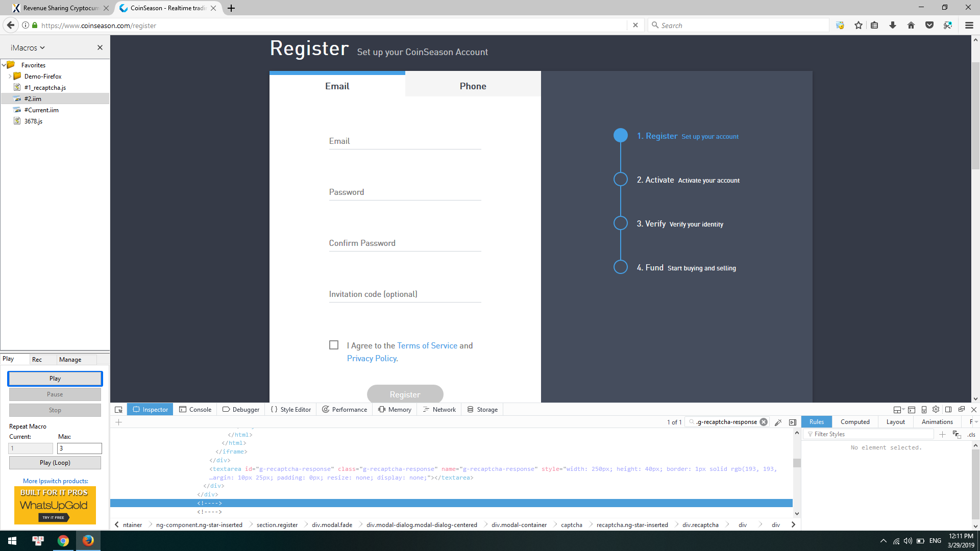Switch to the Phone registration tab
Image resolution: width=980 pixels, height=551 pixels.
(x=473, y=85)
